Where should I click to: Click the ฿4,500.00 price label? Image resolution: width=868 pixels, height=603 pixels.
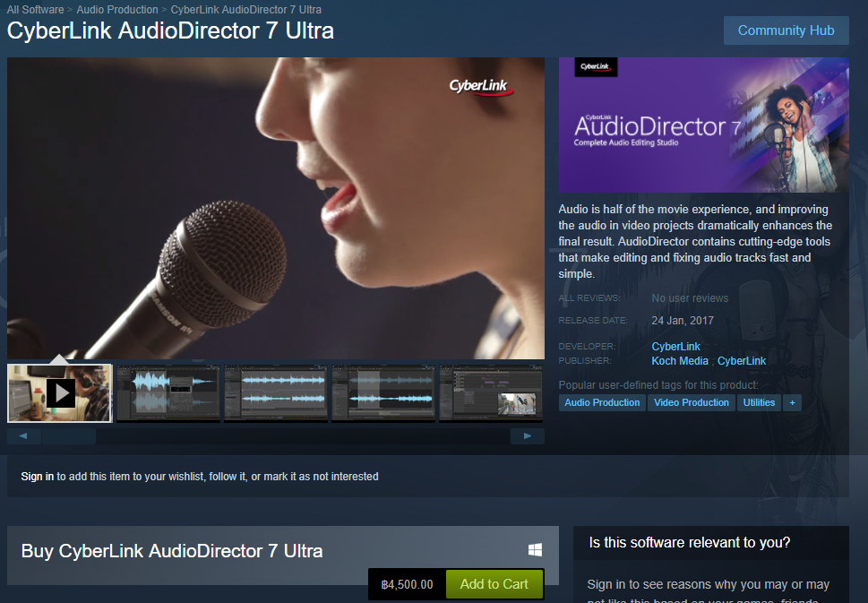tap(408, 584)
